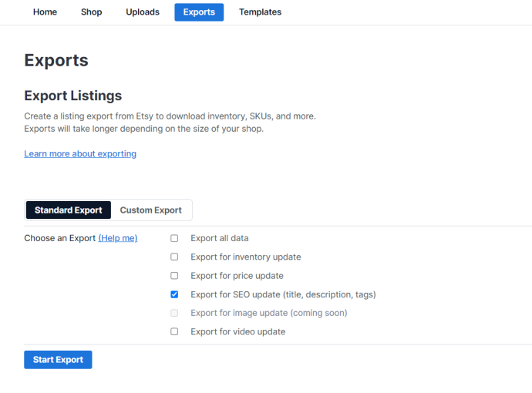The width and height of the screenshot is (532, 393).
Task: Switch to Custom Export mode
Action: 150,210
